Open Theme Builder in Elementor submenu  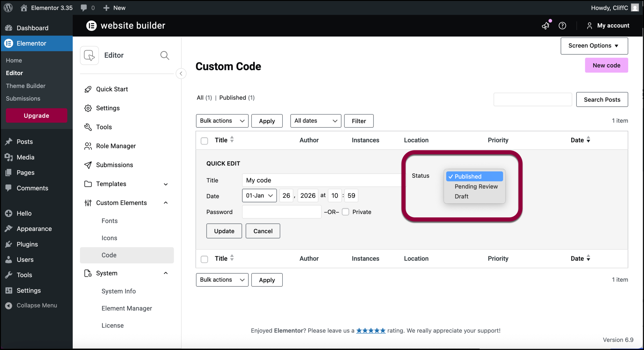tap(26, 86)
